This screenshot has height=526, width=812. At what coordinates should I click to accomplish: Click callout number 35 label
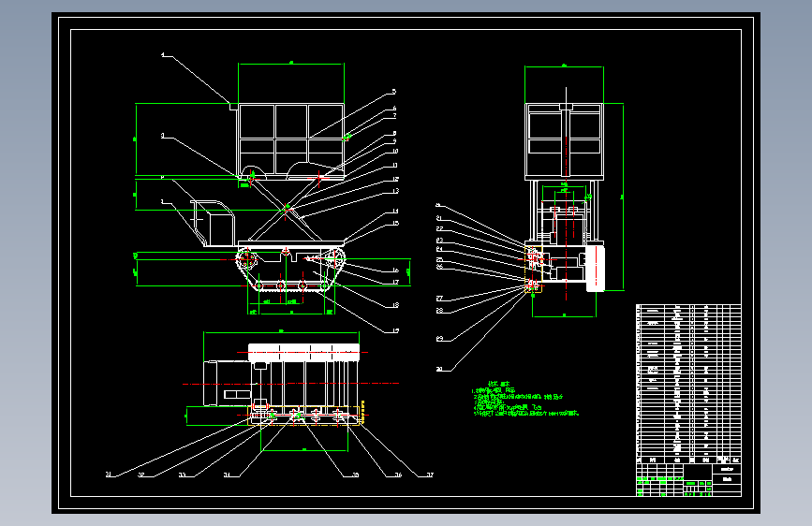pos(355,475)
